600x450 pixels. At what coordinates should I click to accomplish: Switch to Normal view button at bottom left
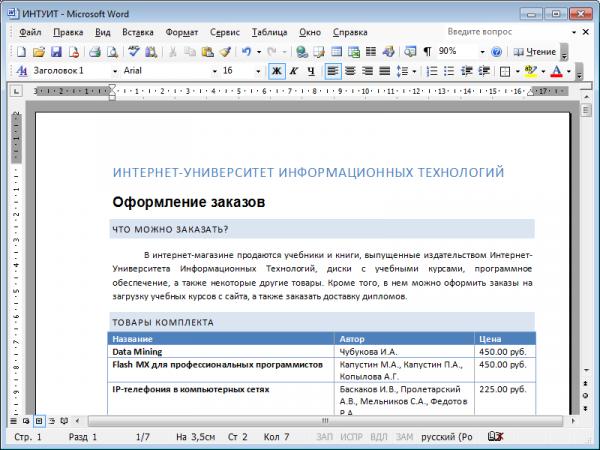click(13, 421)
